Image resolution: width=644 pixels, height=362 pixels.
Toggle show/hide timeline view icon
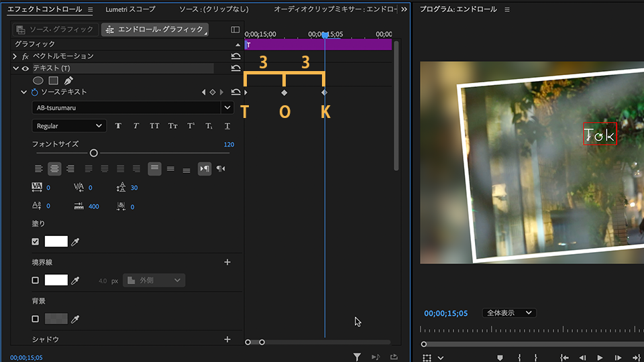point(235,29)
